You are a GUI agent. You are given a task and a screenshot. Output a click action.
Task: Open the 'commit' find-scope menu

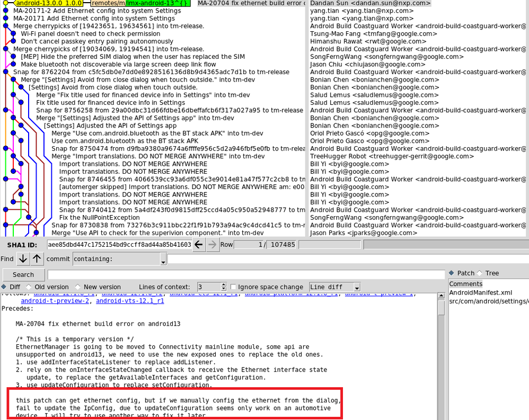(x=58, y=259)
